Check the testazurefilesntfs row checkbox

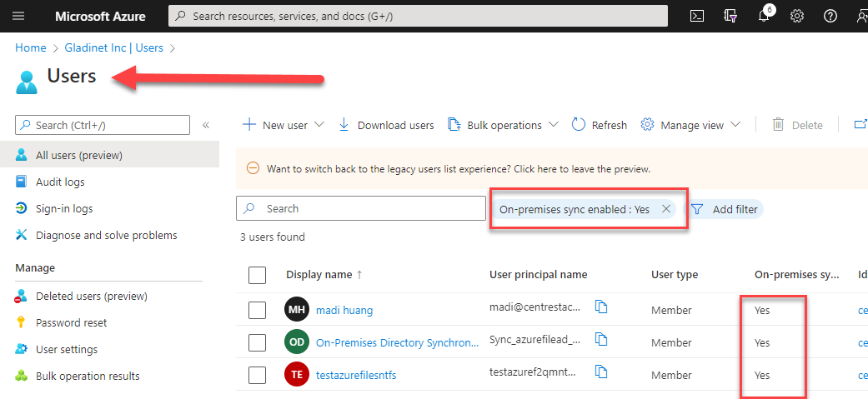click(x=258, y=375)
